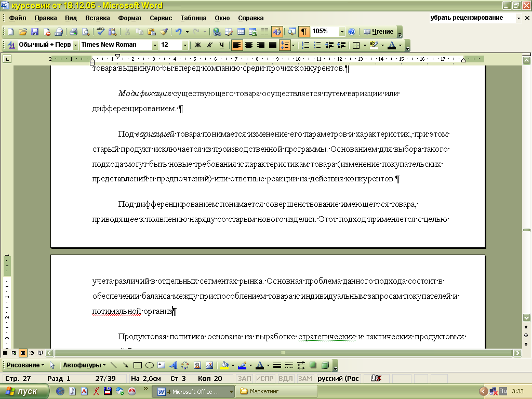Click the help search box

click(472, 18)
